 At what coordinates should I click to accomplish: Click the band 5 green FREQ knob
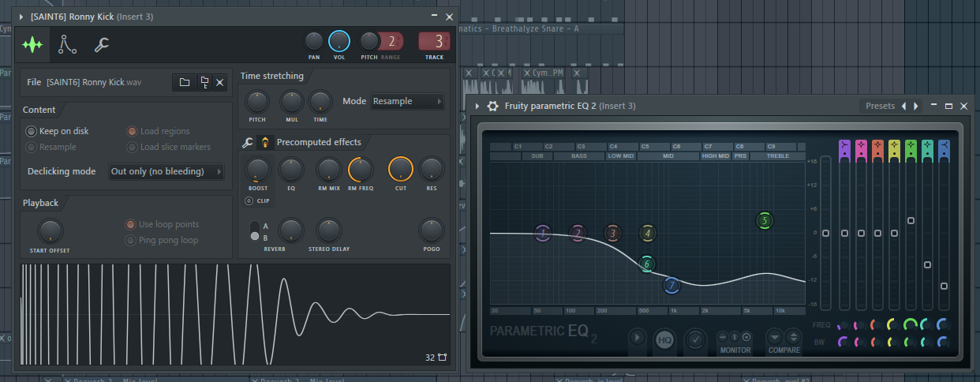[911, 324]
